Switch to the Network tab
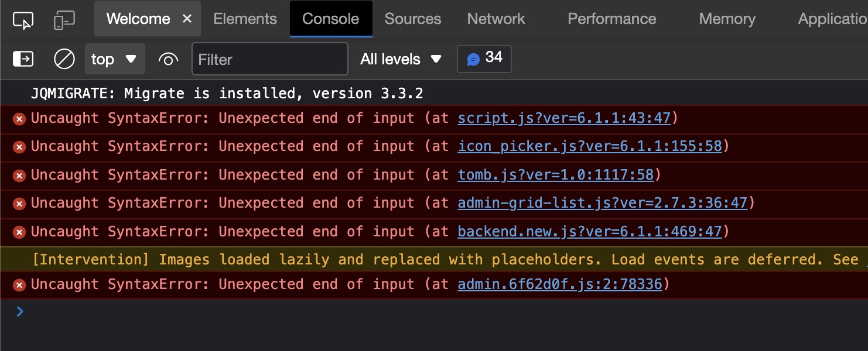The width and height of the screenshot is (868, 351). (496, 19)
